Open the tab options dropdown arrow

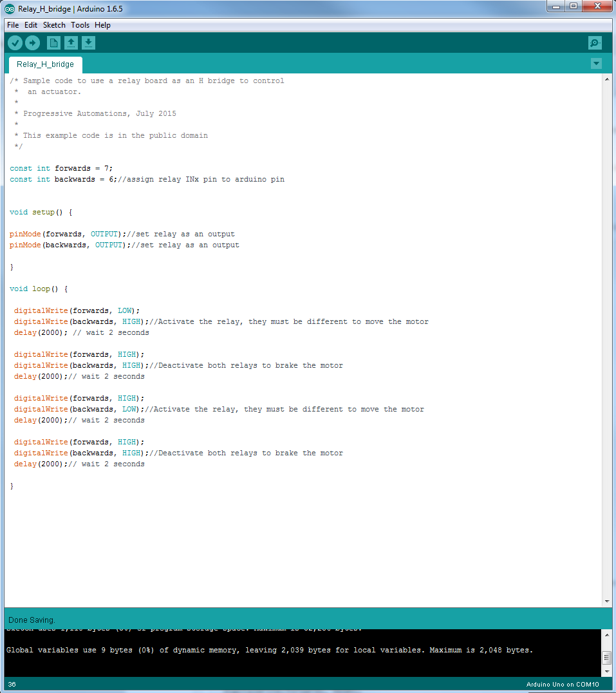point(596,64)
